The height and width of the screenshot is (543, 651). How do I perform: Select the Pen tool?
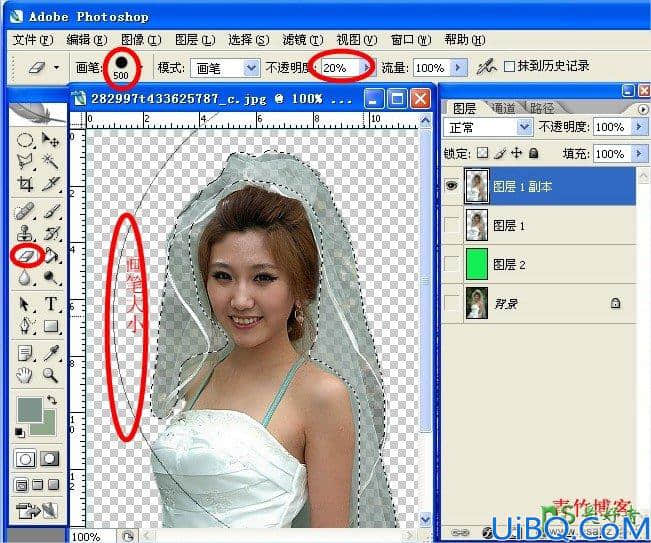tap(25, 326)
